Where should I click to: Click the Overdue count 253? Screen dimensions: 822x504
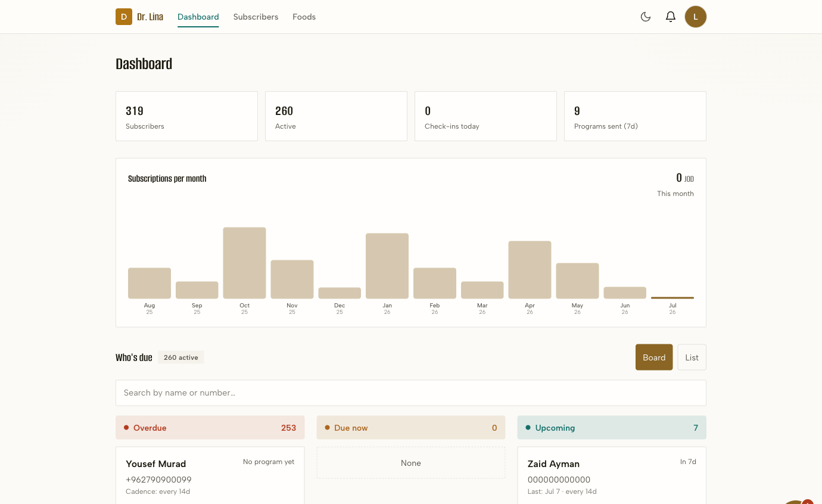288,428
